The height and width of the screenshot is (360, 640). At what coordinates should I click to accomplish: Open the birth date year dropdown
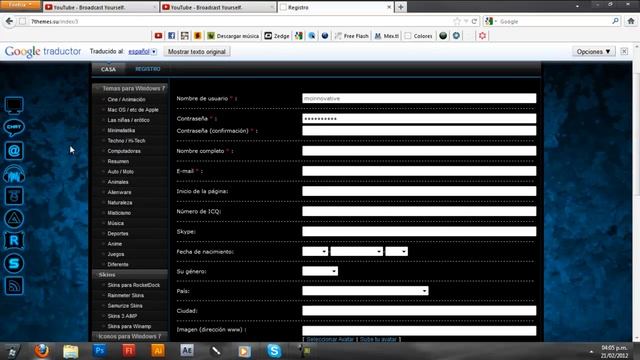(x=396, y=251)
